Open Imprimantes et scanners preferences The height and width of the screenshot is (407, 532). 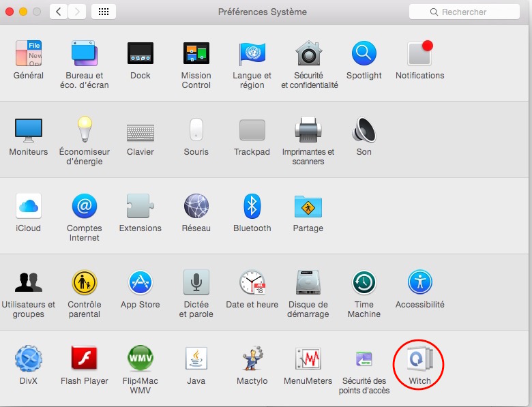click(x=308, y=130)
